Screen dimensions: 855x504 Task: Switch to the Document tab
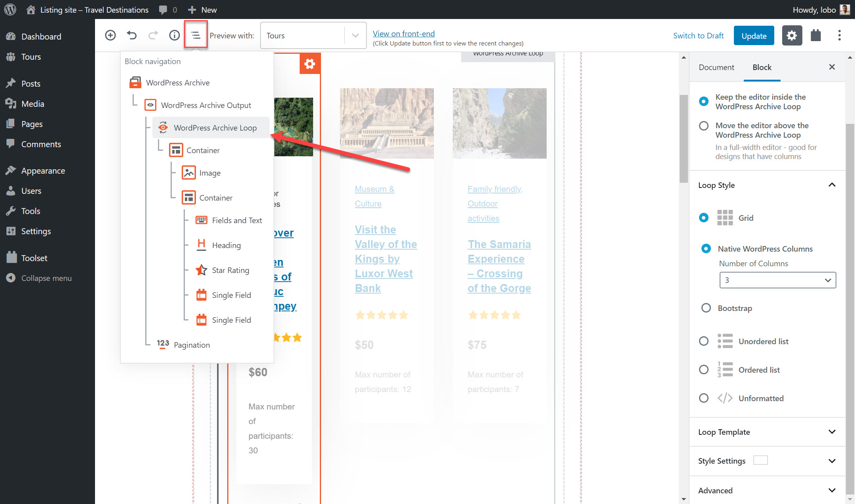[716, 67]
